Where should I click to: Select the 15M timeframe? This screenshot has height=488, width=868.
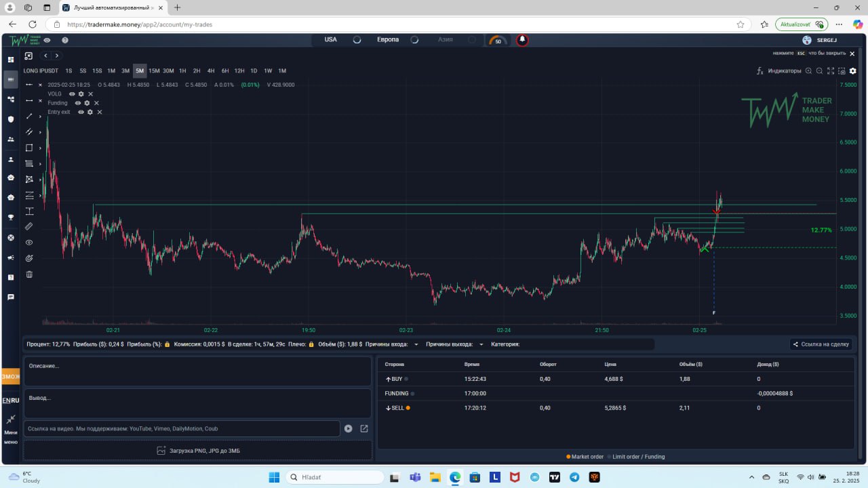pos(154,71)
